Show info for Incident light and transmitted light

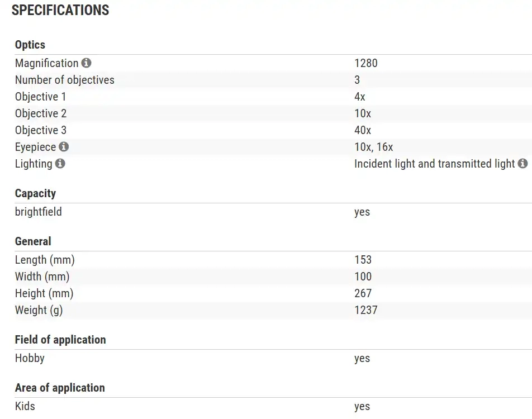(522, 164)
